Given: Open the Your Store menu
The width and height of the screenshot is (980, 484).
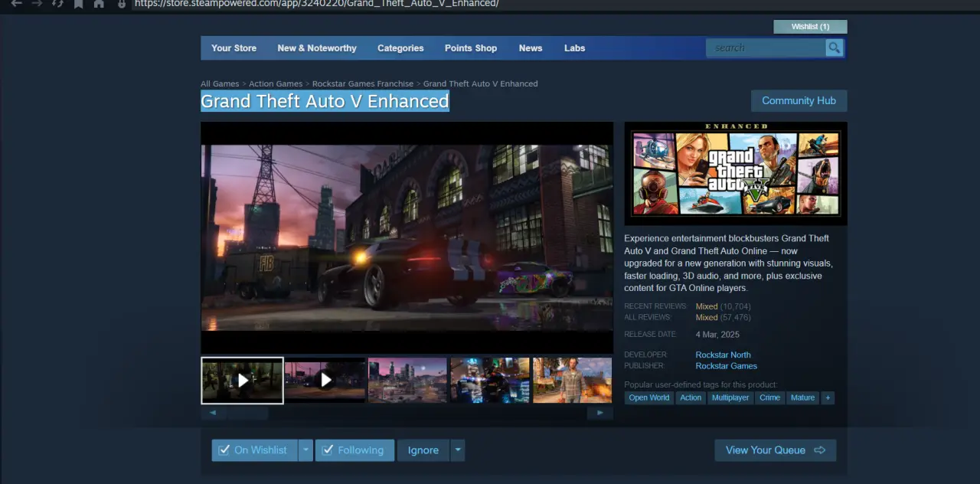Looking at the screenshot, I should pos(234,47).
